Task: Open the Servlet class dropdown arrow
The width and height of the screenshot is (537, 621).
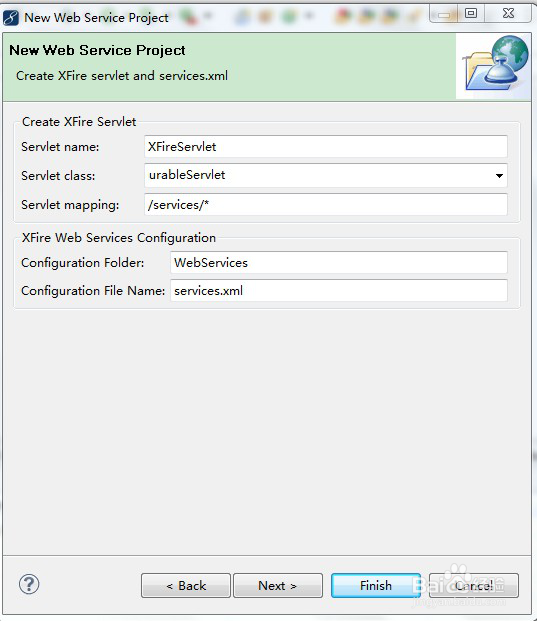Action: click(x=499, y=175)
